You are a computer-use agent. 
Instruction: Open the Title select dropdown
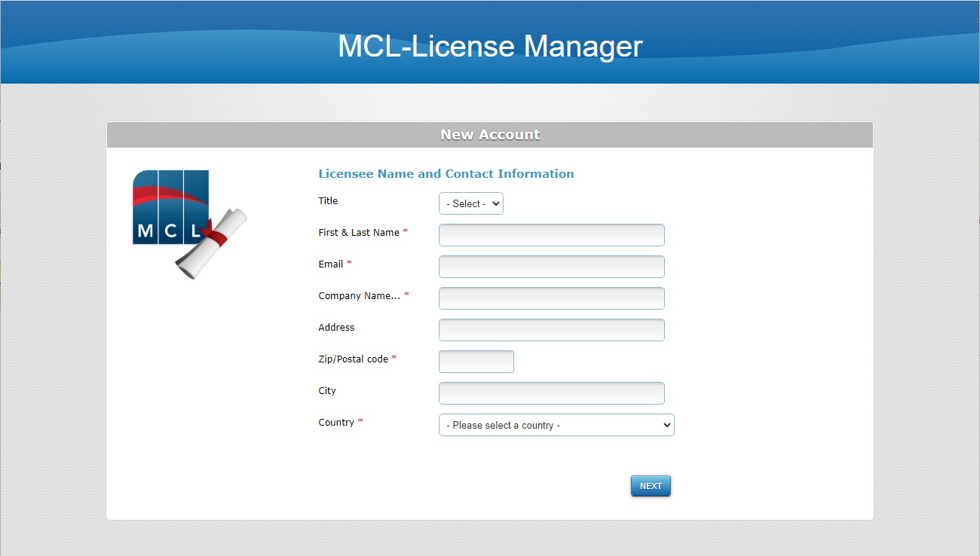click(471, 203)
